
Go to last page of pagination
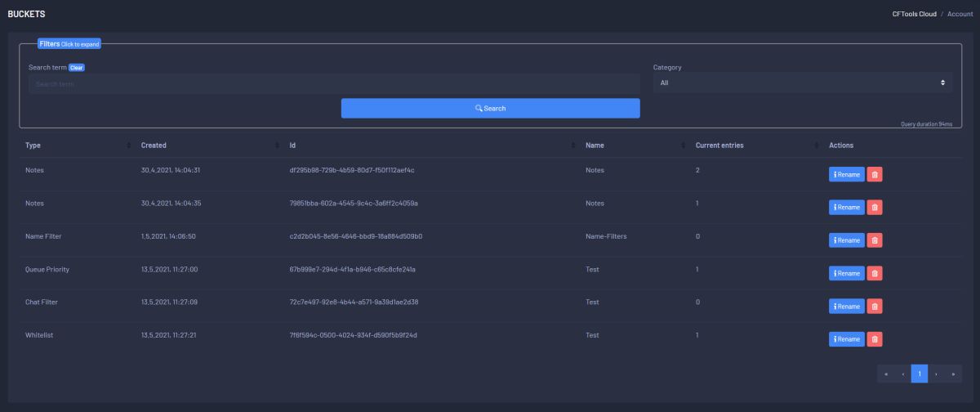point(953,374)
